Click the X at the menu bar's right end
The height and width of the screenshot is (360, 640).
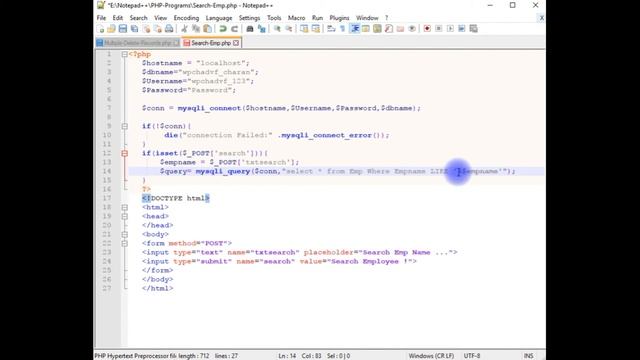tap(541, 18)
